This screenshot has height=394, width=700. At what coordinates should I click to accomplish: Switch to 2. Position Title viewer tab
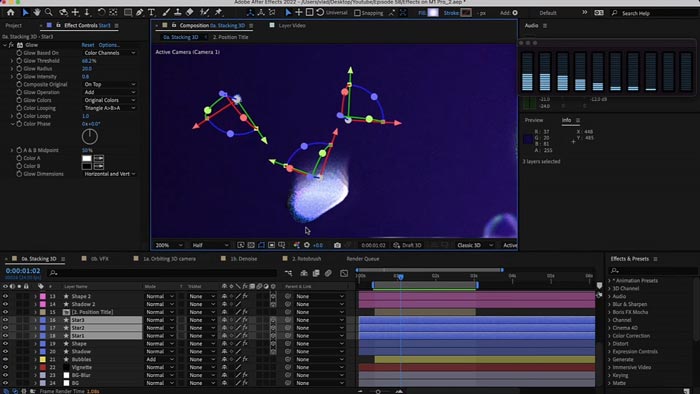coord(230,37)
